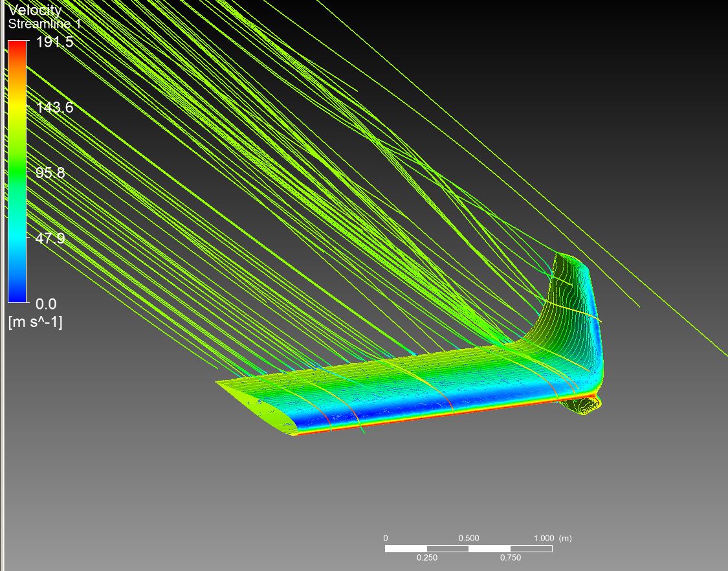Click the ruler label 0.750
Screen dimensions: 728x571
[x=511, y=557]
